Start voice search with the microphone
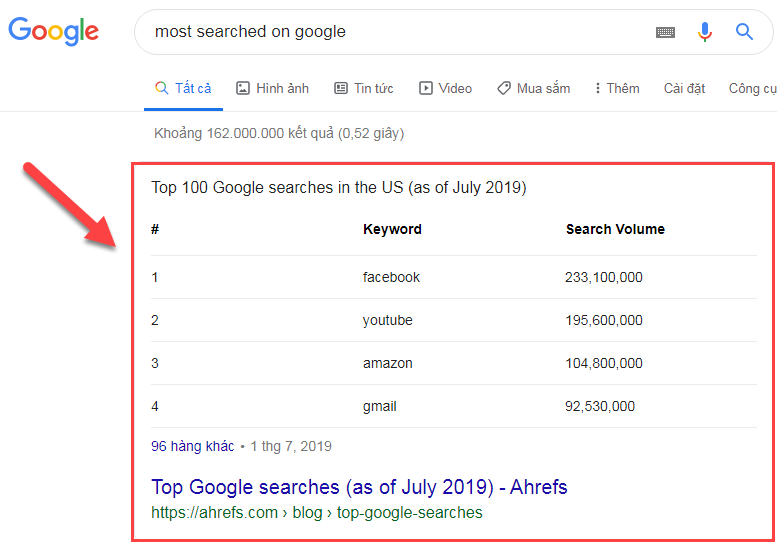 tap(705, 32)
